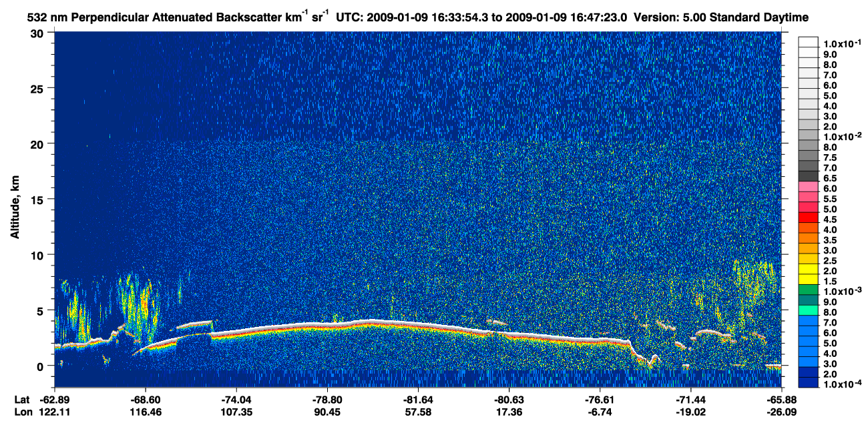This screenshot has height=445, width=868.
Task: Click colorbar label 5.5
Action: 831,199
